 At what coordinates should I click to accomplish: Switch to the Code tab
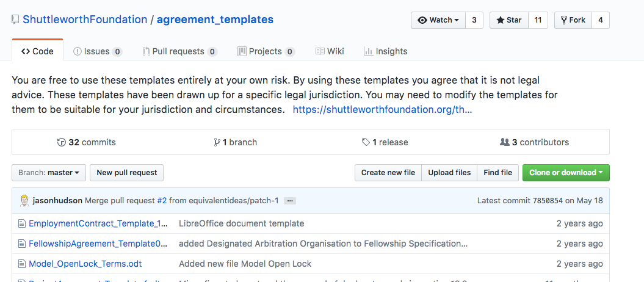[x=37, y=51]
